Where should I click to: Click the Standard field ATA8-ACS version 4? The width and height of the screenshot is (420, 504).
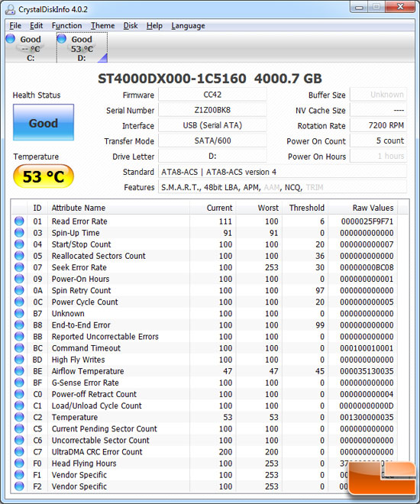click(283, 172)
